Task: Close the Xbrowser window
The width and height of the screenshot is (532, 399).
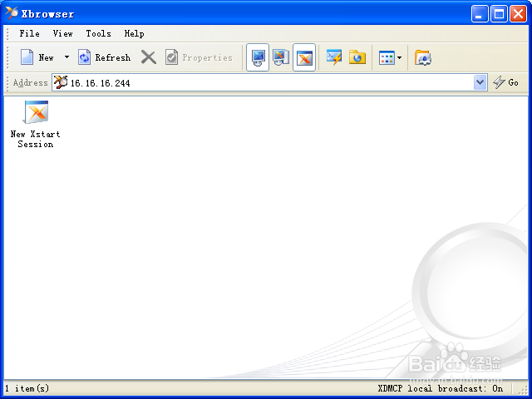Action: [x=518, y=14]
